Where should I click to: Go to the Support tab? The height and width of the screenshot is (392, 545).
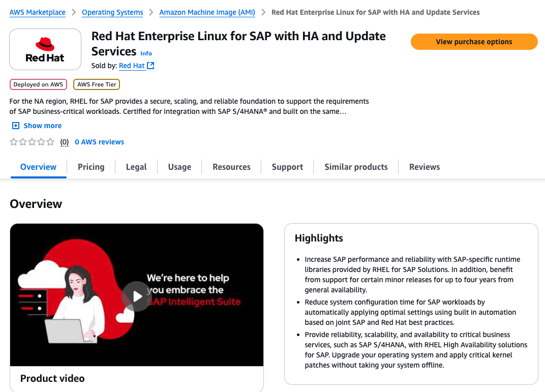coord(287,167)
